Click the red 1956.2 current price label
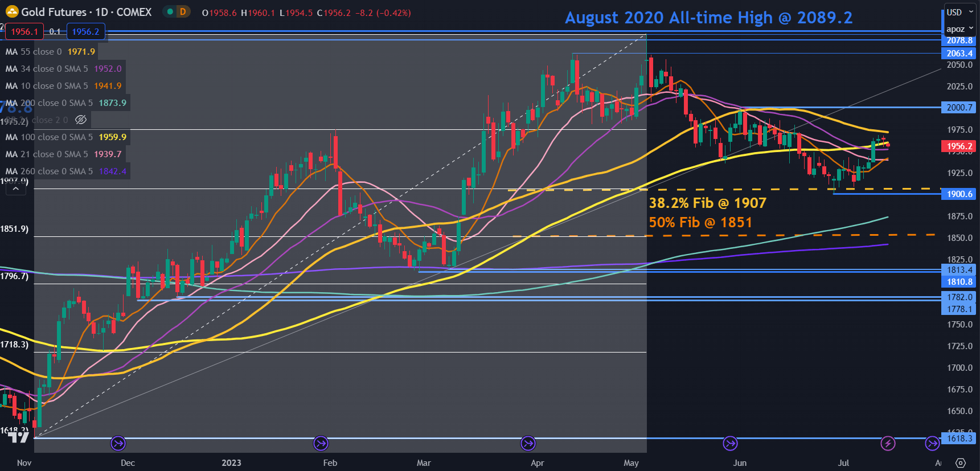The width and height of the screenshot is (980, 471). pyautogui.click(x=960, y=146)
